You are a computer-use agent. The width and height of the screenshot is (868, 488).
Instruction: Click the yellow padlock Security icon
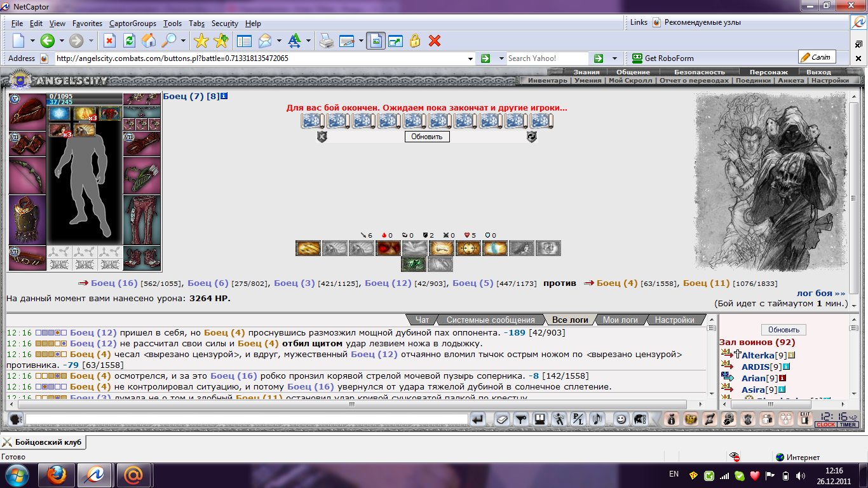[415, 41]
